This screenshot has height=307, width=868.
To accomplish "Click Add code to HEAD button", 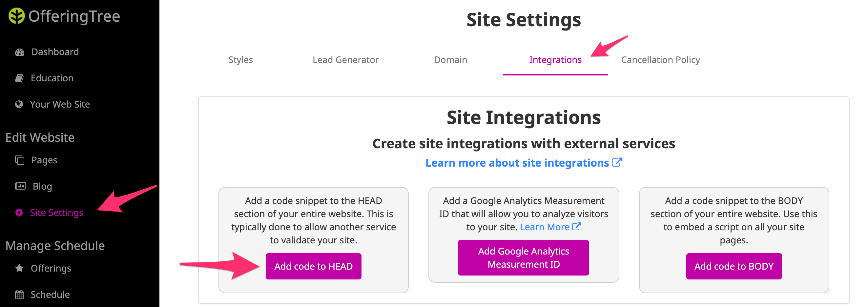I will pyautogui.click(x=313, y=266).
